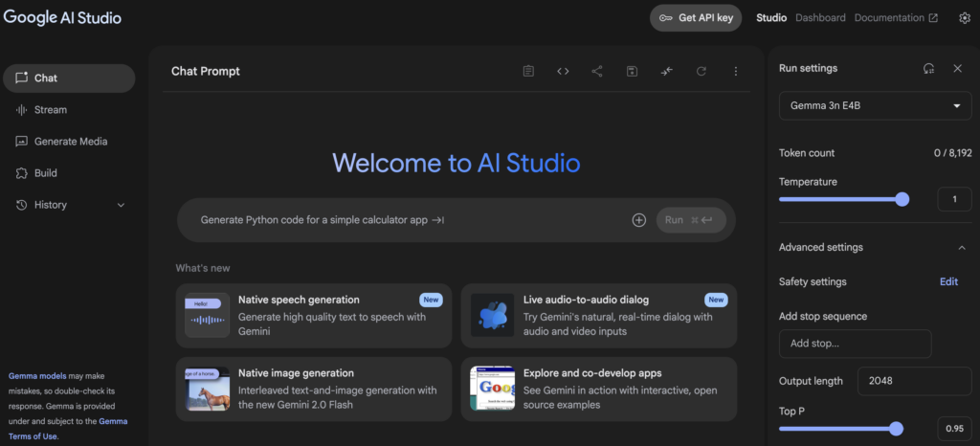Click the Build puzzle icon
Screen dimensions: 980x446
(x=22, y=173)
